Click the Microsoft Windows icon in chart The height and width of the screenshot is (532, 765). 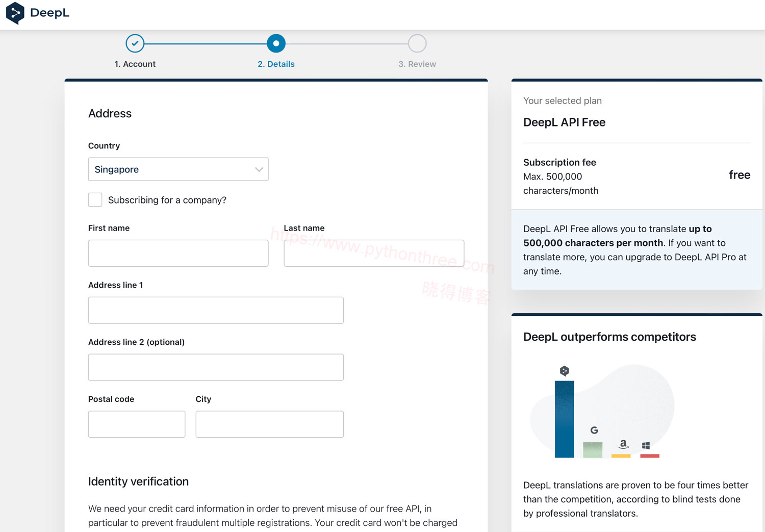point(646,445)
